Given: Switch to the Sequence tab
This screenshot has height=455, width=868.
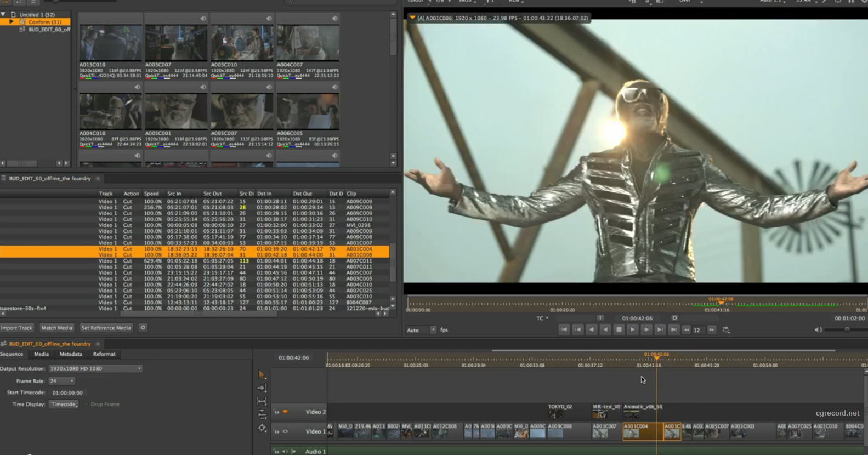Looking at the screenshot, I should (x=12, y=354).
